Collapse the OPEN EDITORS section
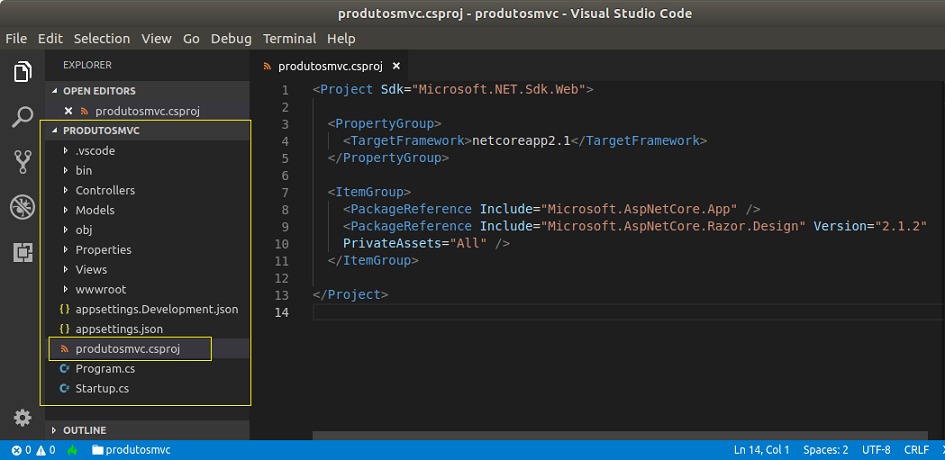Screen dimensions: 945x460 [x=55, y=91]
